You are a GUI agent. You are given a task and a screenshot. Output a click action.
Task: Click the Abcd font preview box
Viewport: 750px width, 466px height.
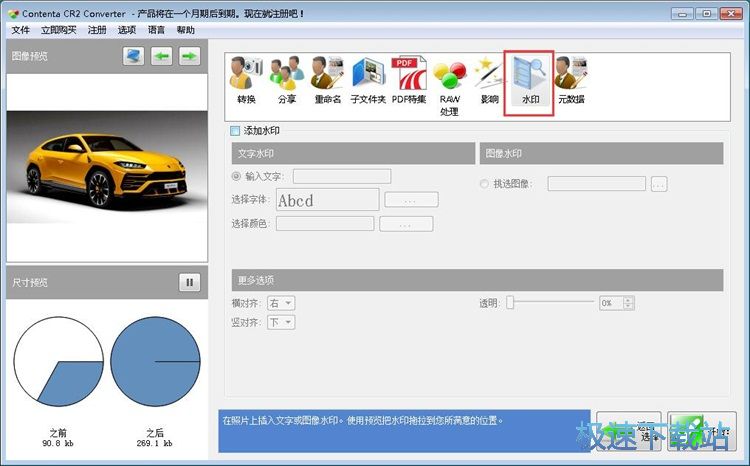(328, 200)
